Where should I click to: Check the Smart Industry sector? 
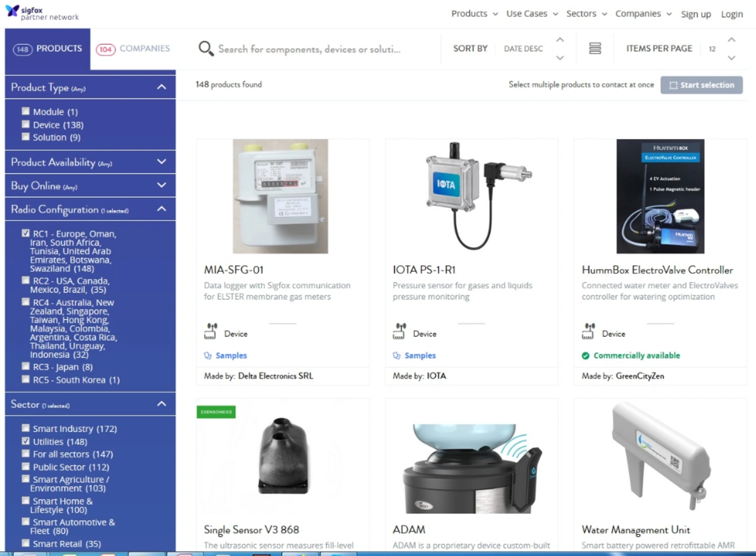[x=25, y=428]
